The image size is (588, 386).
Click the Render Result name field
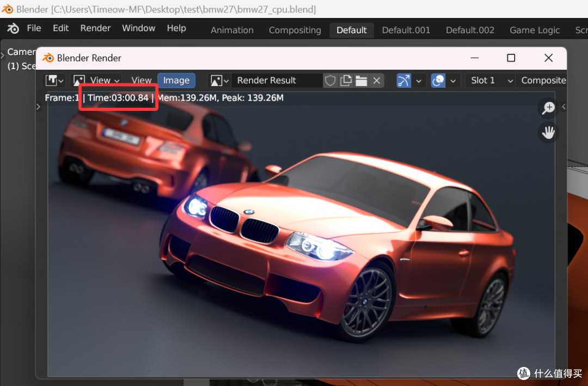[277, 81]
